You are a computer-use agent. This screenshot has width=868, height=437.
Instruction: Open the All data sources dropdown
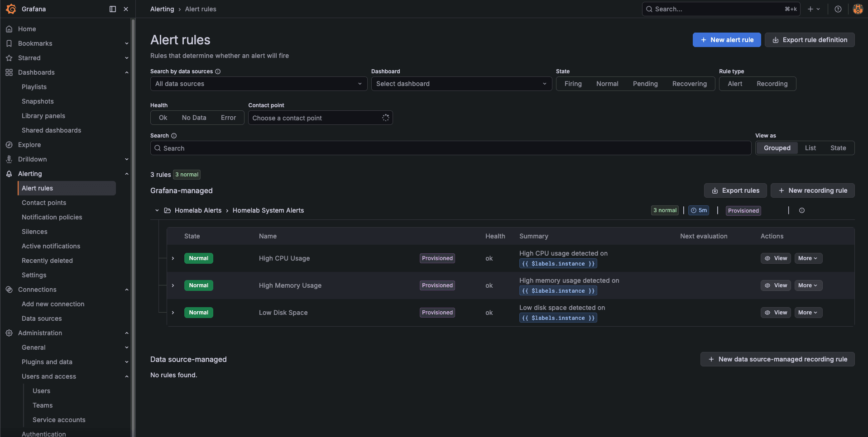point(259,84)
